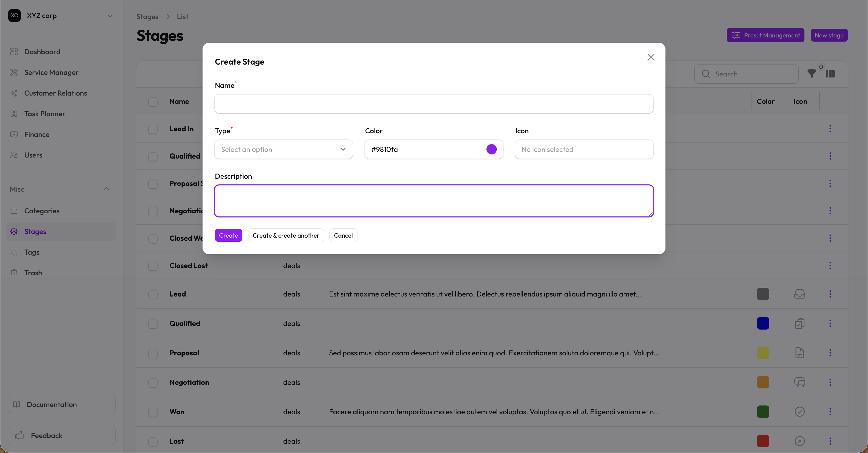Sort by the Icon column header

[x=800, y=101]
